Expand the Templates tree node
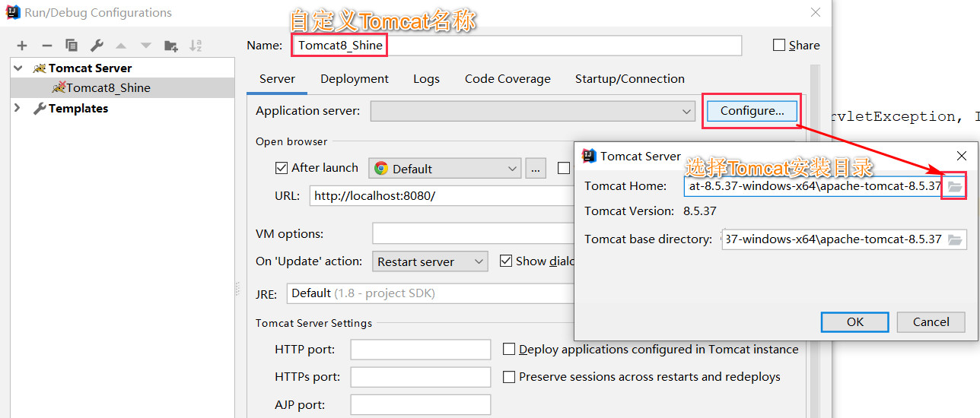This screenshot has width=980, height=418. tap(17, 108)
